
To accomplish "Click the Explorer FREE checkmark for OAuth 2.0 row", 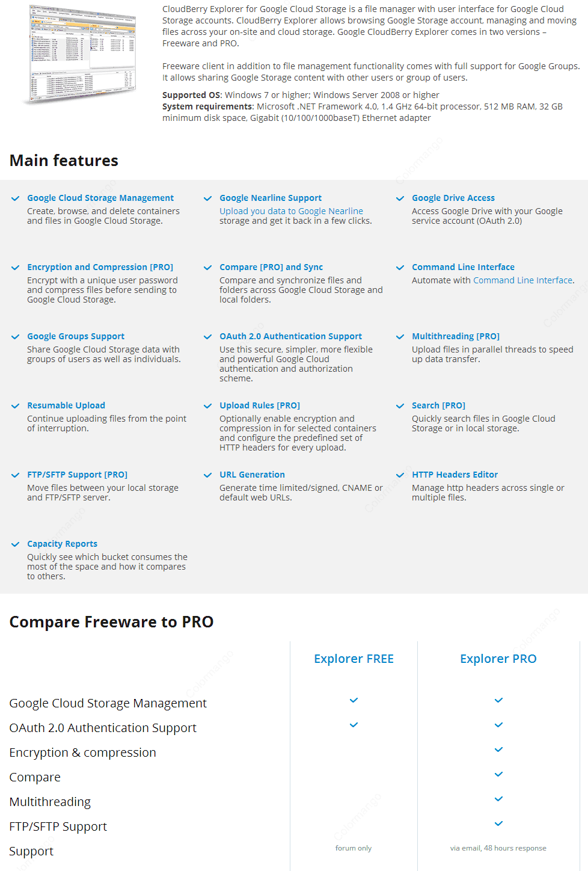I will [354, 725].
